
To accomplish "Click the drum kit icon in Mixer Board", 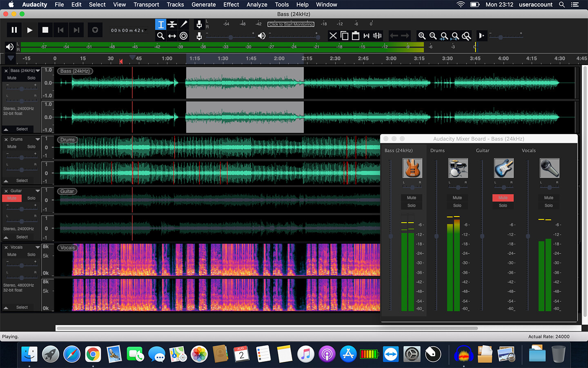I will [458, 168].
